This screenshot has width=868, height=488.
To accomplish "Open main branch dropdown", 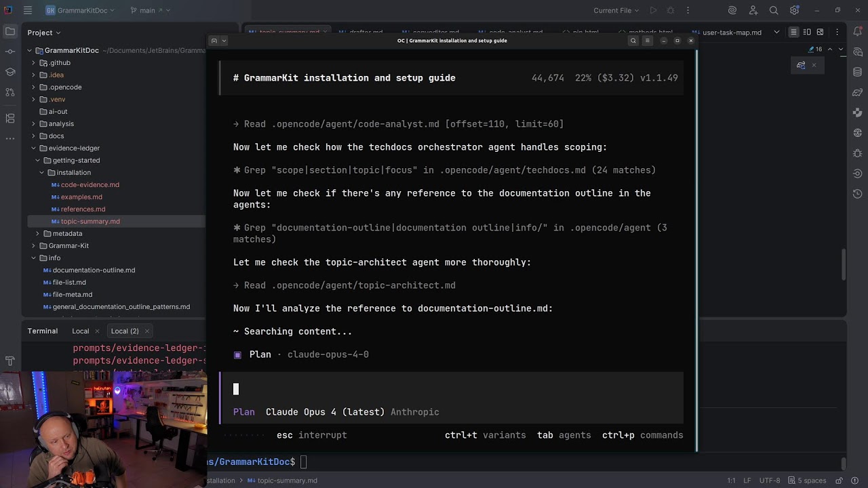I will 150,10.
